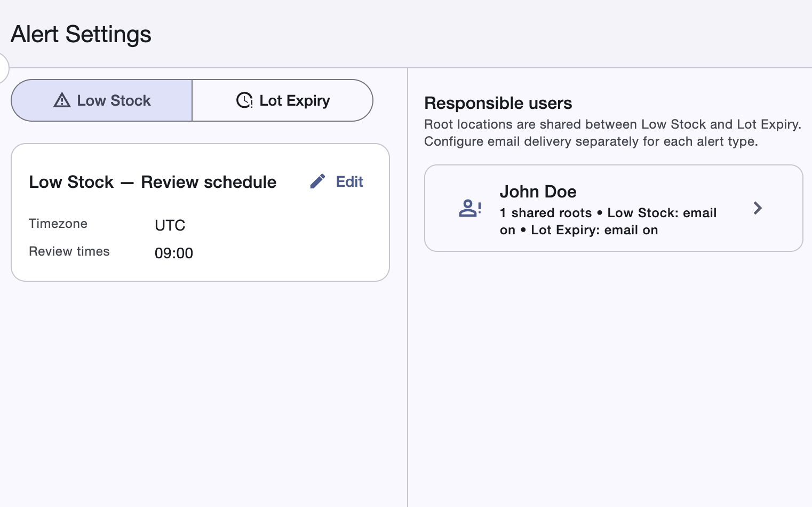Select the UTC timezone value
The width and height of the screenshot is (812, 507).
point(170,225)
